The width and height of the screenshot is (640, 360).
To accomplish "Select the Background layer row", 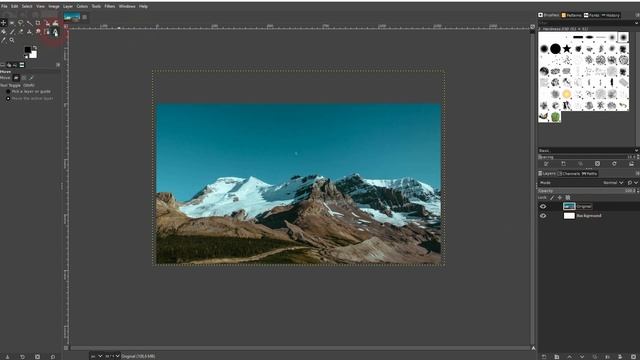I will [x=588, y=216].
